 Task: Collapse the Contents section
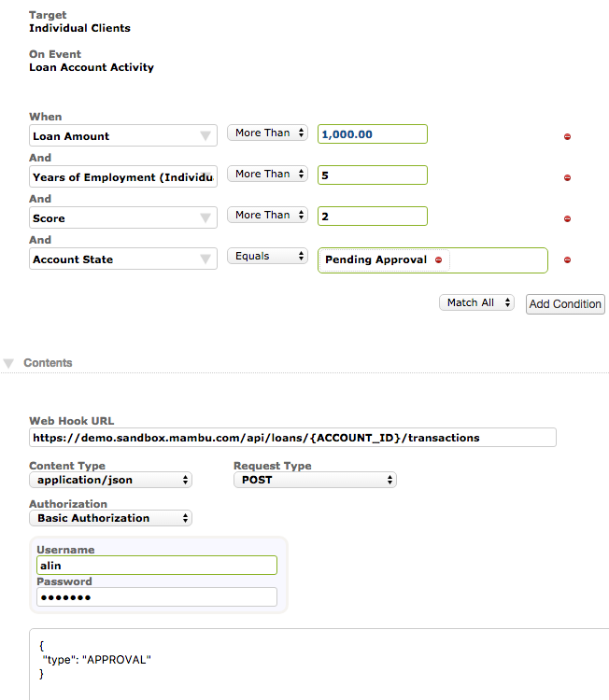tap(9, 362)
